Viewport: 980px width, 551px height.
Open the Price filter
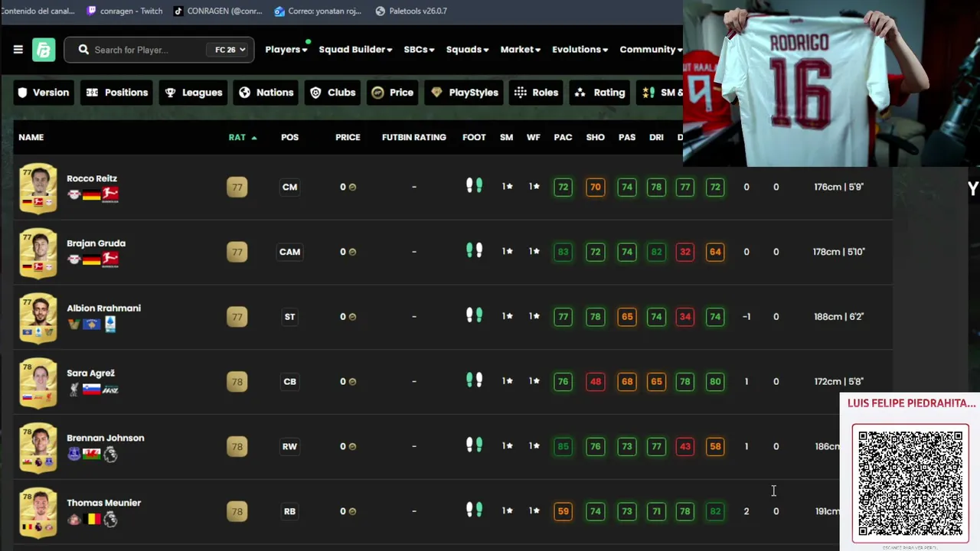[392, 93]
